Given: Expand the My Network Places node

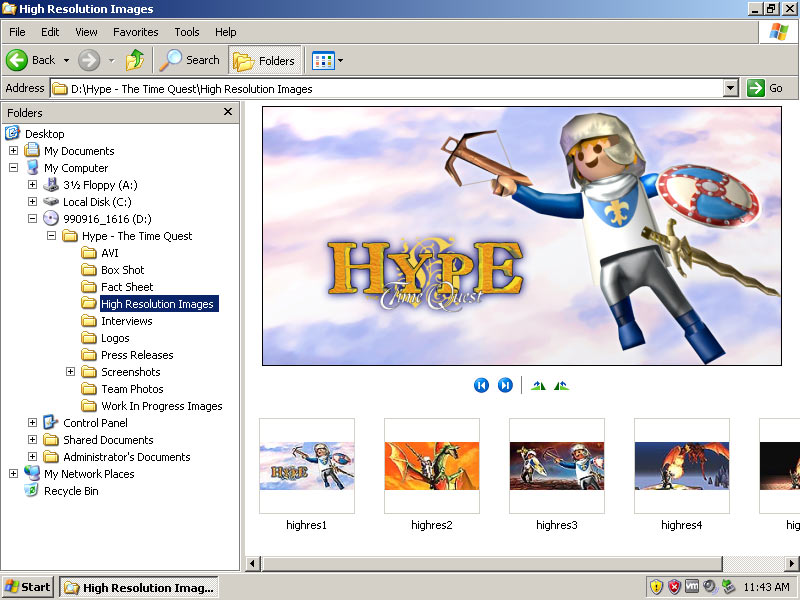Looking at the screenshot, I should [x=13, y=473].
